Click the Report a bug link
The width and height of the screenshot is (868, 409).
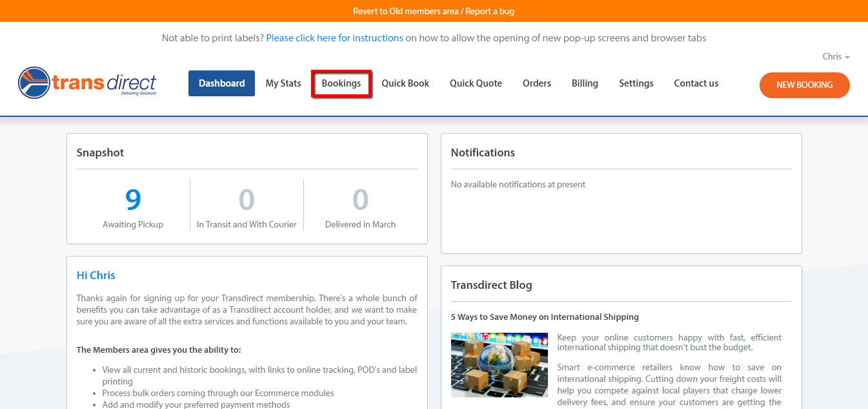click(491, 11)
